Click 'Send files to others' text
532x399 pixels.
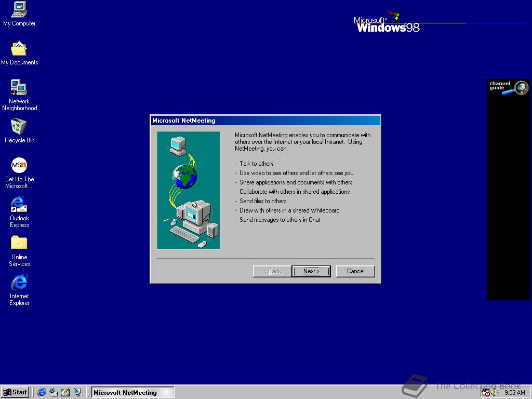[262, 201]
